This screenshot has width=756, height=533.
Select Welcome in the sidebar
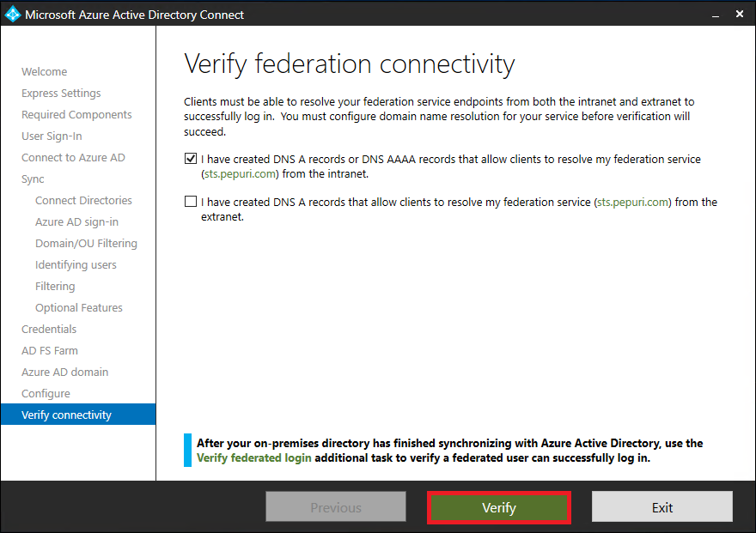click(x=45, y=72)
